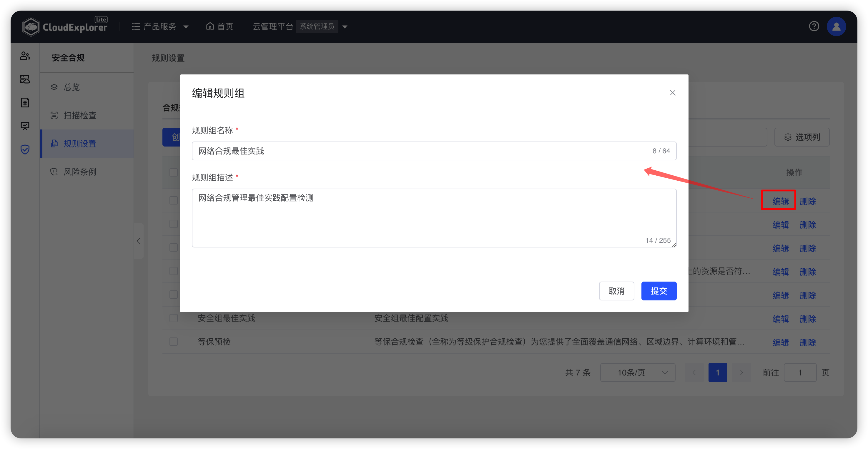Click the 共 7 条 total count
This screenshot has width=868, height=449.
[578, 372]
